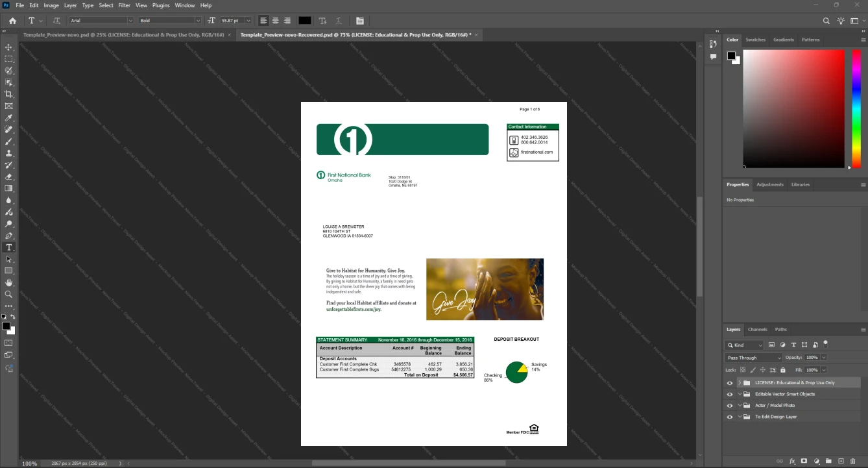Open the font style dropdown showing Bold
Screen dimensions: 868x468
pos(171,21)
